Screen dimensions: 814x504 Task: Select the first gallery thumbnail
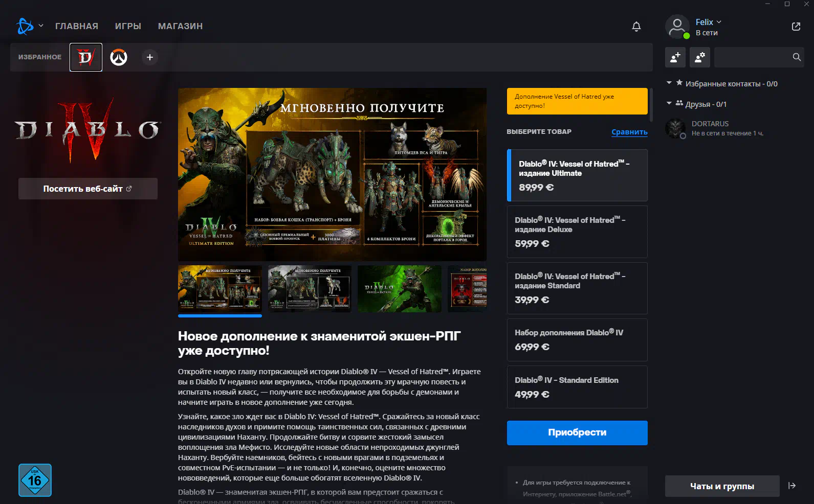click(x=220, y=289)
